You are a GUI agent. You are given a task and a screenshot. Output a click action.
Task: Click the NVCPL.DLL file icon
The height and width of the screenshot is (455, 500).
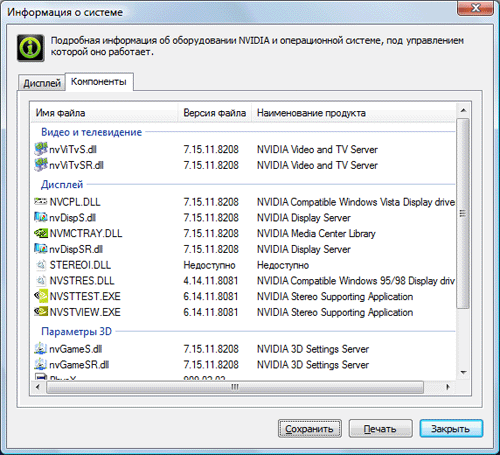pyautogui.click(x=41, y=201)
